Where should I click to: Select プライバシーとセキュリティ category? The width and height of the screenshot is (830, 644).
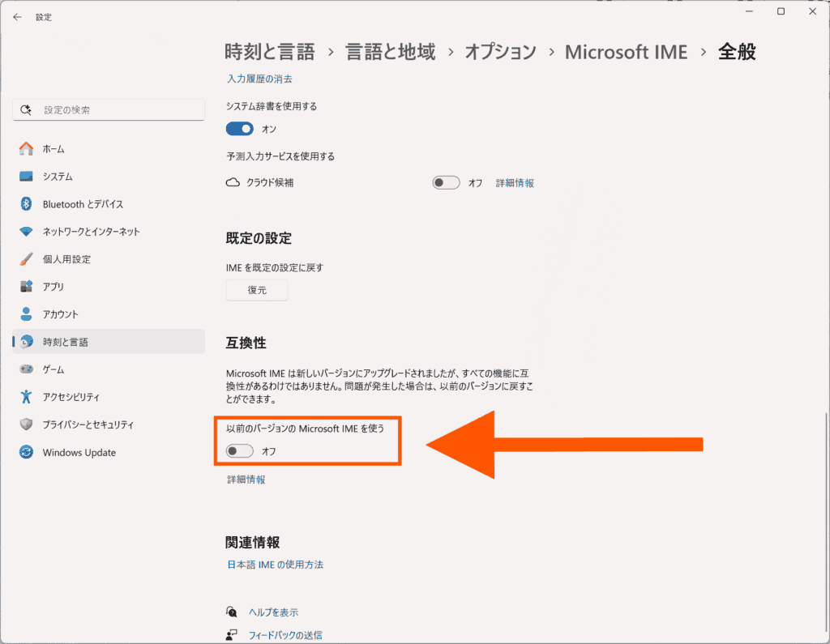click(109, 424)
